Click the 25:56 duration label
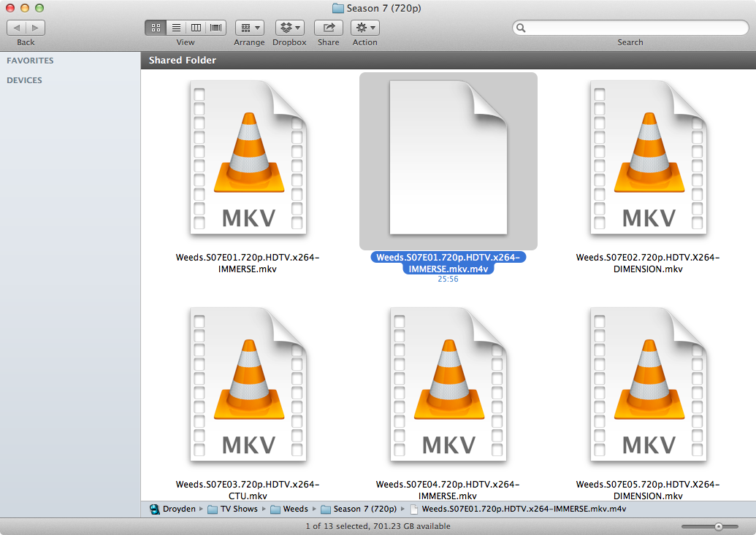 coord(448,279)
